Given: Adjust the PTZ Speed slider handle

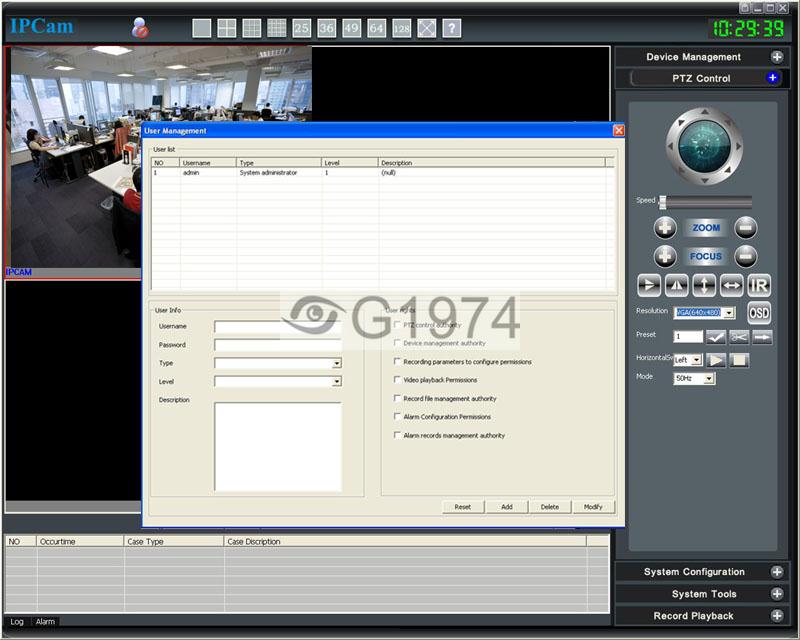Looking at the screenshot, I should pyautogui.click(x=663, y=202).
